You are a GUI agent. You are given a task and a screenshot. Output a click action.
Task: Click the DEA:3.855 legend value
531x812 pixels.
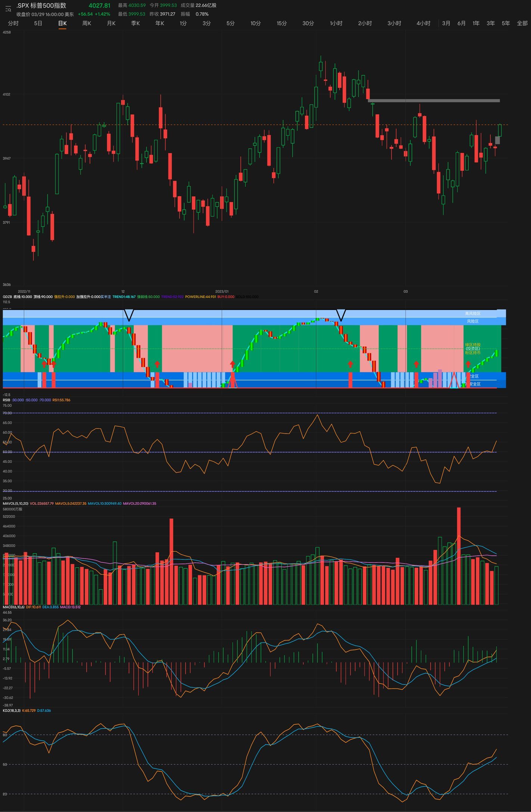(x=50, y=607)
